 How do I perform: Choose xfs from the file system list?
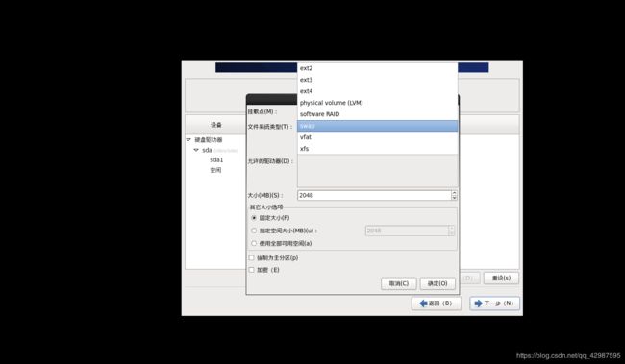[x=377, y=149]
